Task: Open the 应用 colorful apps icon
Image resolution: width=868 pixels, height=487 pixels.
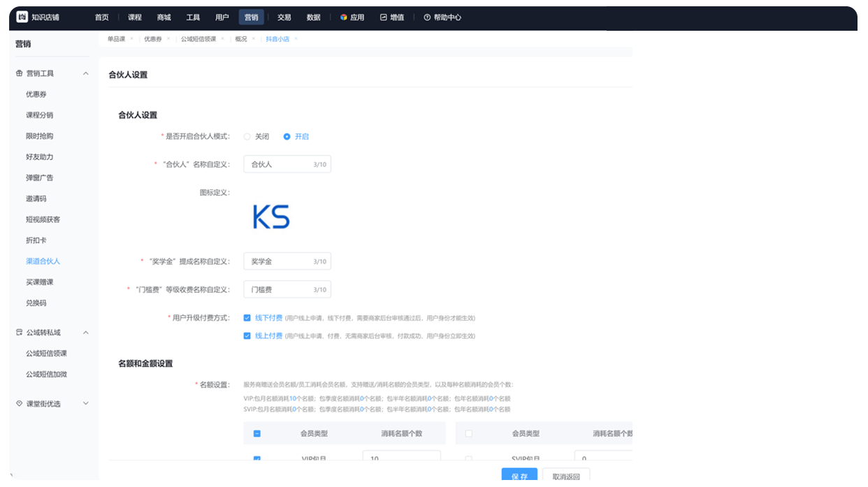Action: 344,17
